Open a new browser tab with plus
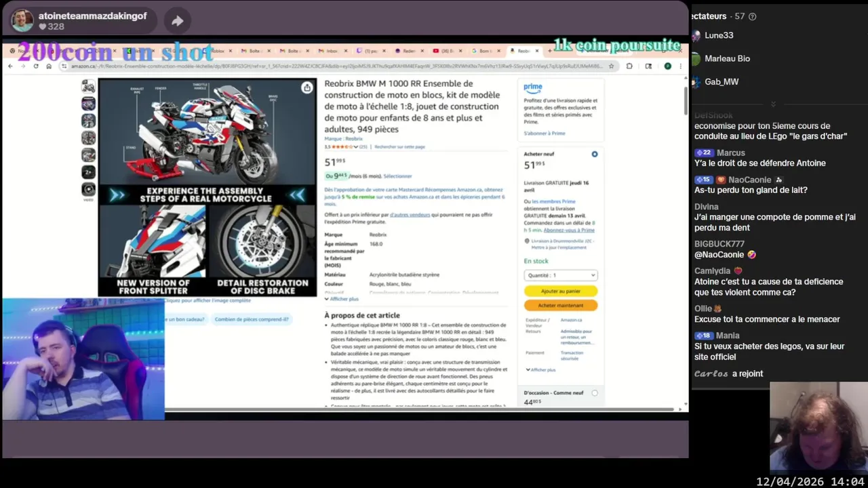The width and height of the screenshot is (868, 488). [549, 51]
